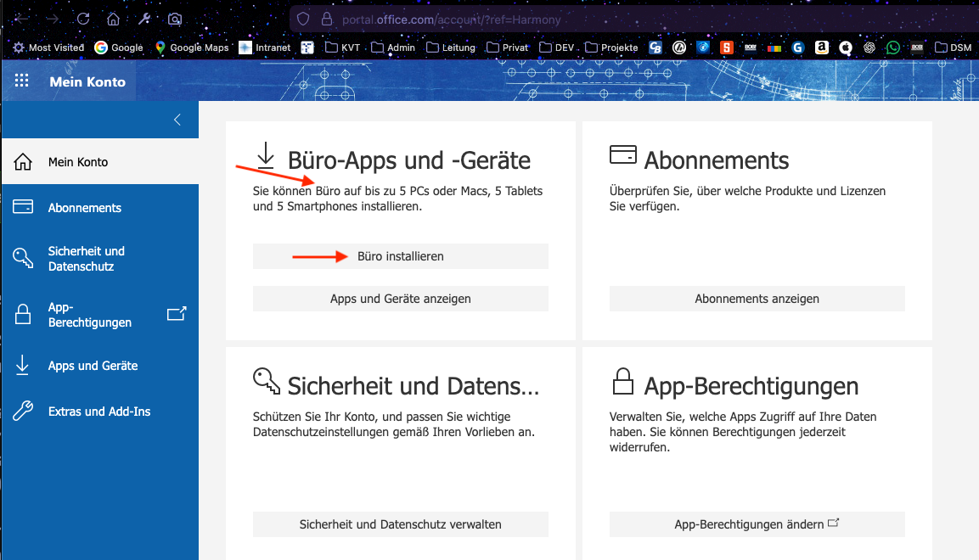Click the credit card icon beside Abonnements heading
This screenshot has height=560, width=979.
(x=623, y=154)
